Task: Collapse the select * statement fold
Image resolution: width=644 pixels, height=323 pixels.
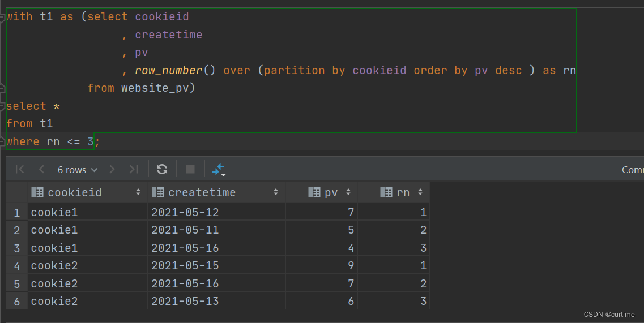Action: tap(2, 106)
